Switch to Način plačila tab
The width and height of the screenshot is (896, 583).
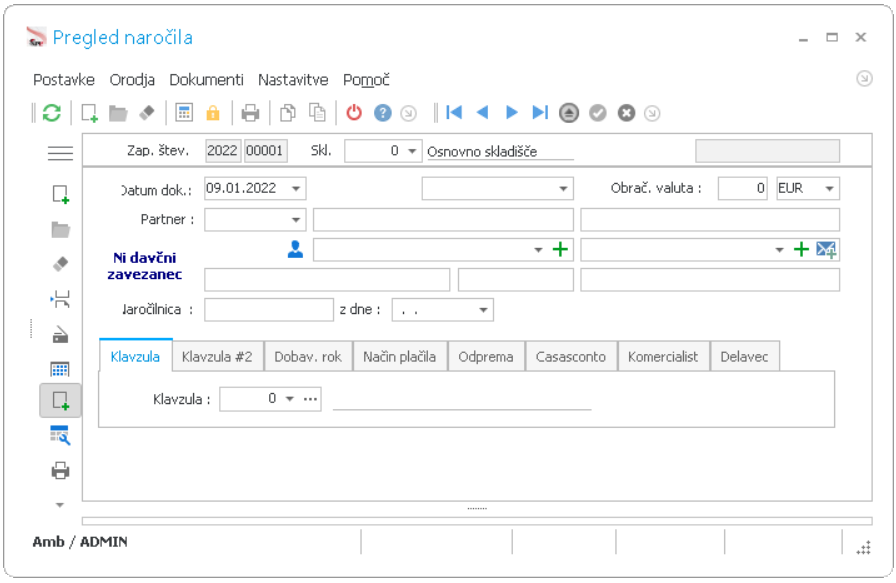tap(399, 357)
